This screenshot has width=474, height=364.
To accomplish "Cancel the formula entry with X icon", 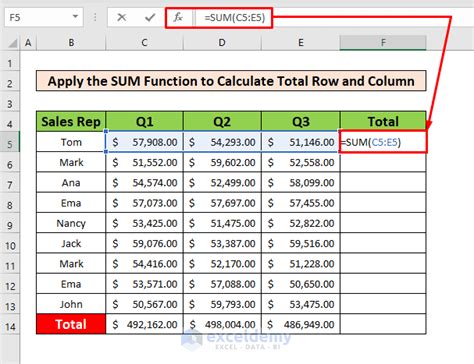I will tap(122, 17).
